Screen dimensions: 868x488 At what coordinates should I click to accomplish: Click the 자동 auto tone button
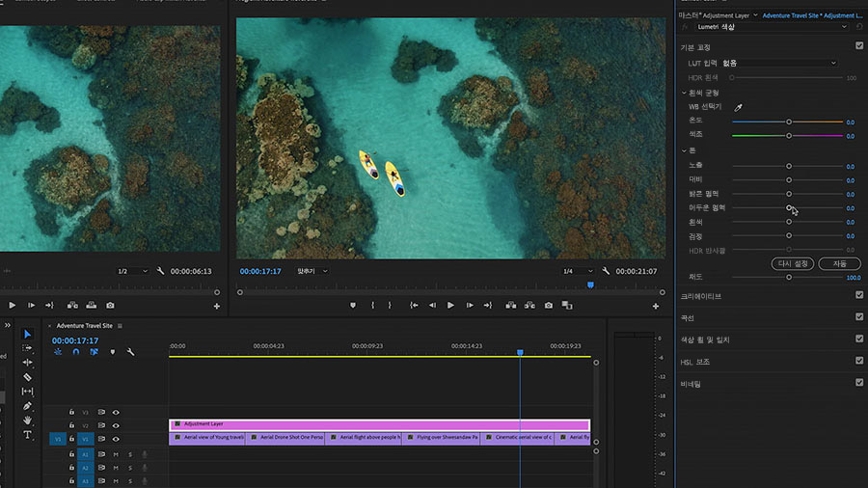tap(839, 263)
